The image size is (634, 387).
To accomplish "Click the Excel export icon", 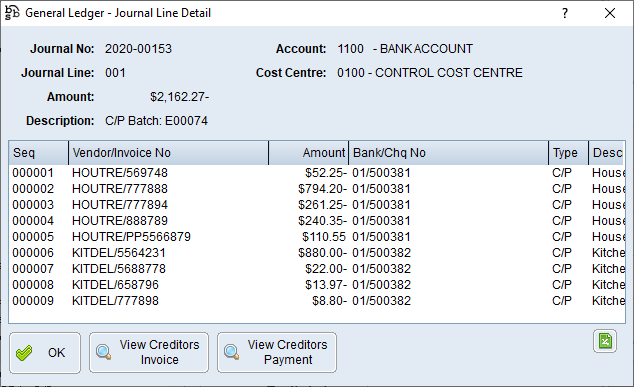I will [x=605, y=341].
